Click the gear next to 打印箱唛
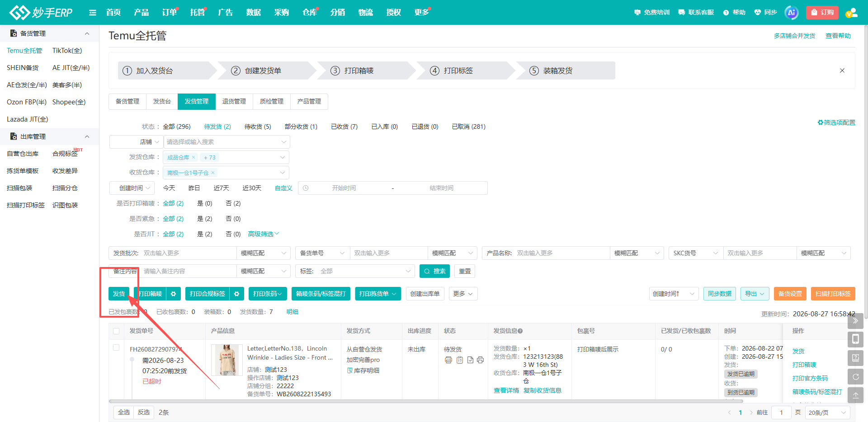 tap(173, 294)
